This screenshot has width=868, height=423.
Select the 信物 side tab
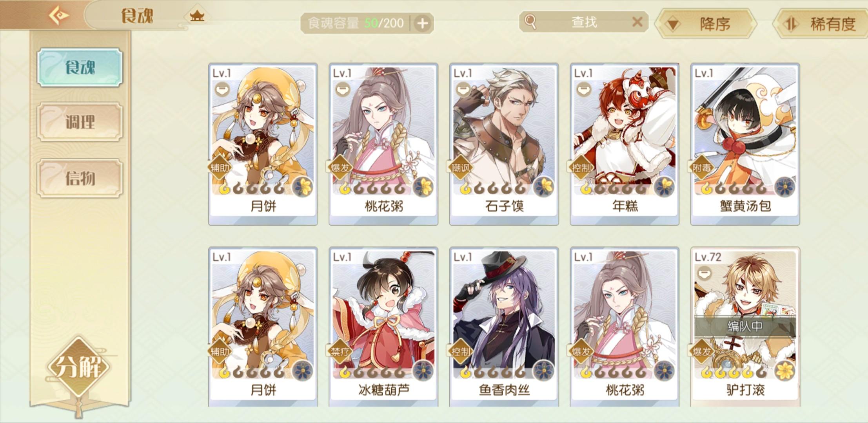80,178
